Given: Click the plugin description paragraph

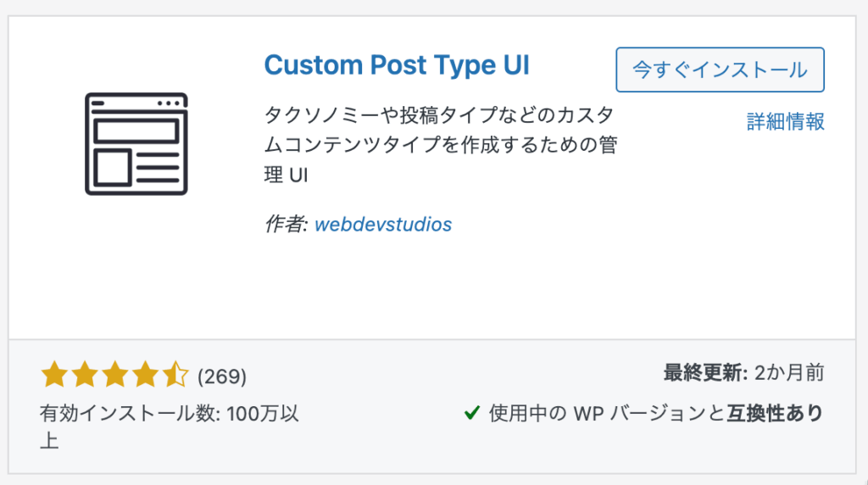Looking at the screenshot, I should 441,145.
